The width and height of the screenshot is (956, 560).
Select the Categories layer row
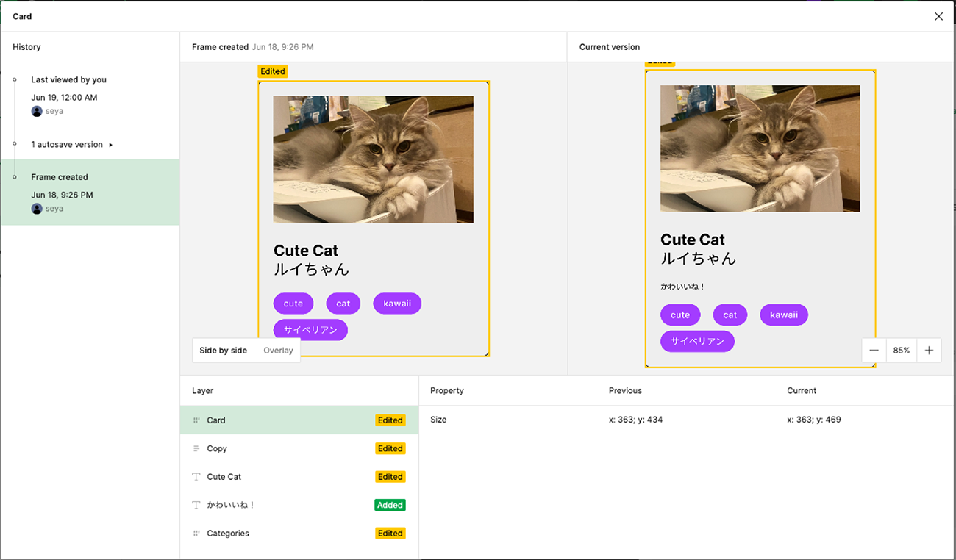point(299,534)
